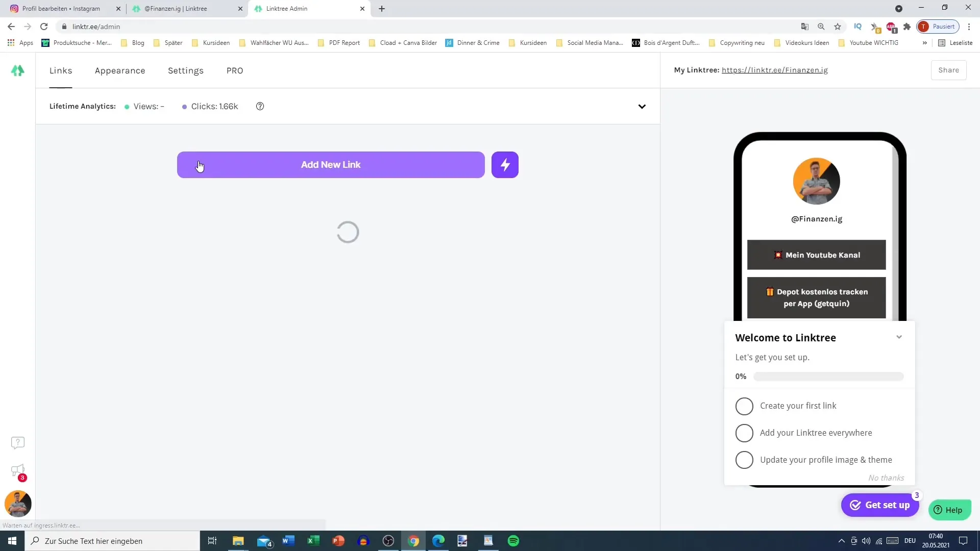Screen dimensions: 980x551
Task: Click the Get set up button
Action: point(880,505)
